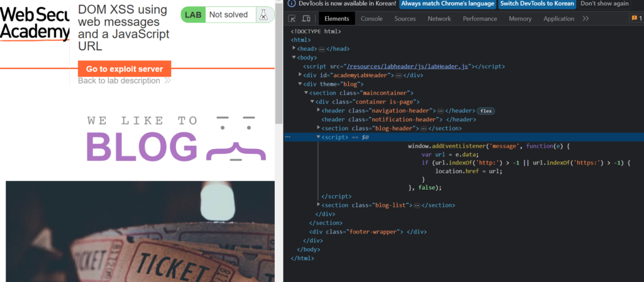
Task: Click the inspect element picker icon
Action: (x=292, y=18)
